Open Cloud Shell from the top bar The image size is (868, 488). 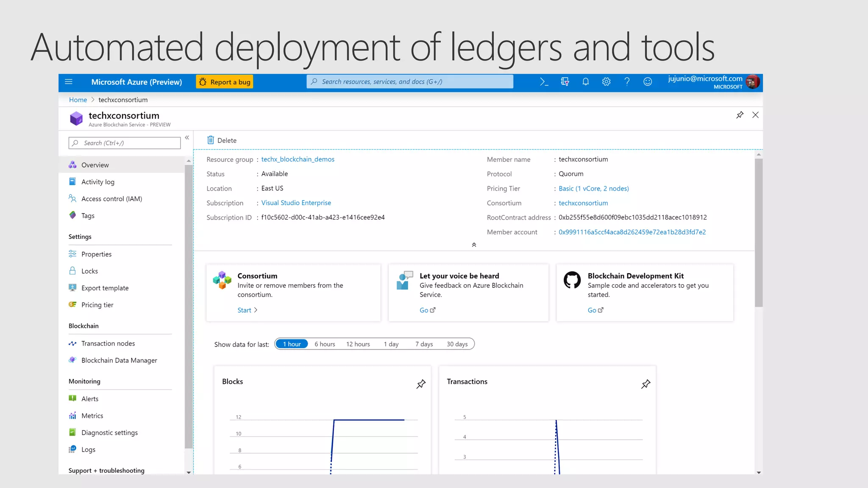pos(544,82)
